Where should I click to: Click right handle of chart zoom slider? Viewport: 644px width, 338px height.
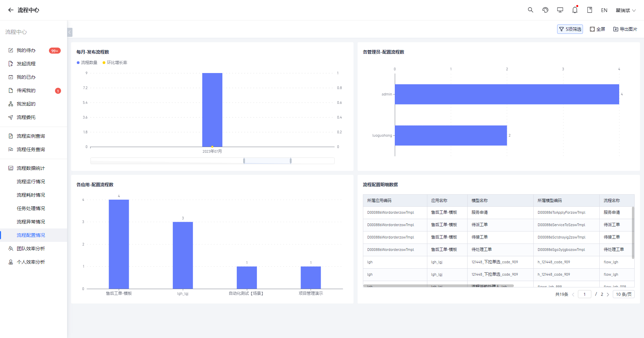pos(290,161)
